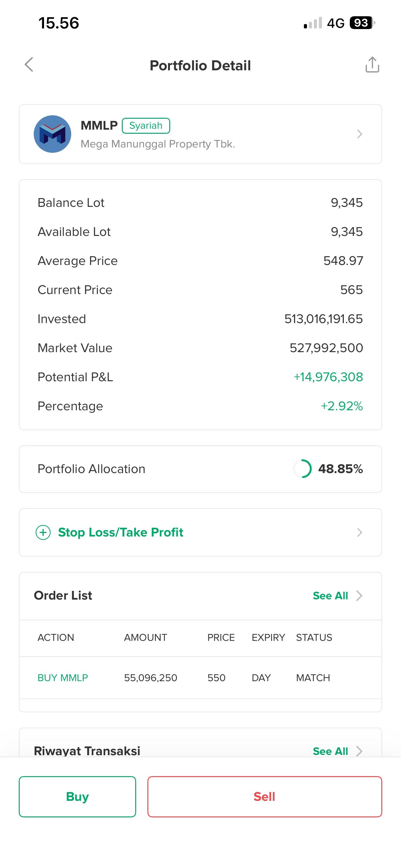This screenshot has height=868, width=401.
Task: Tap the Syariah badge
Action: click(x=146, y=126)
